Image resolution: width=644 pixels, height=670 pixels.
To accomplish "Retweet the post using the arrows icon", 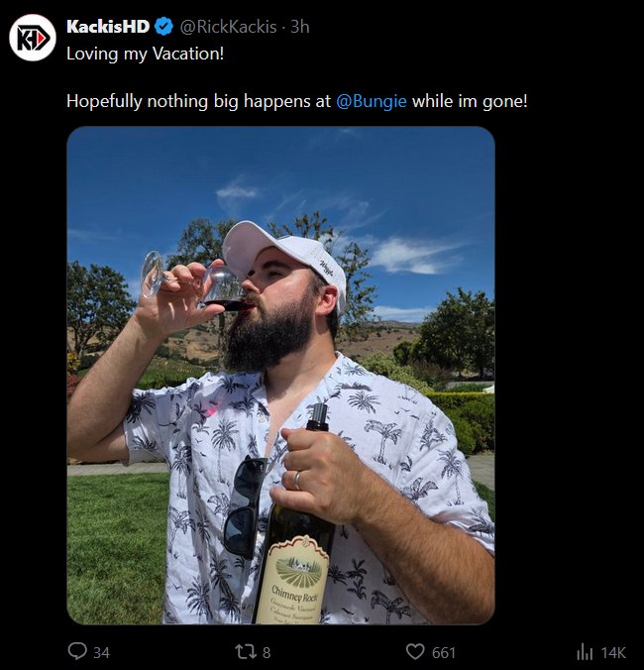I will tap(245, 651).
